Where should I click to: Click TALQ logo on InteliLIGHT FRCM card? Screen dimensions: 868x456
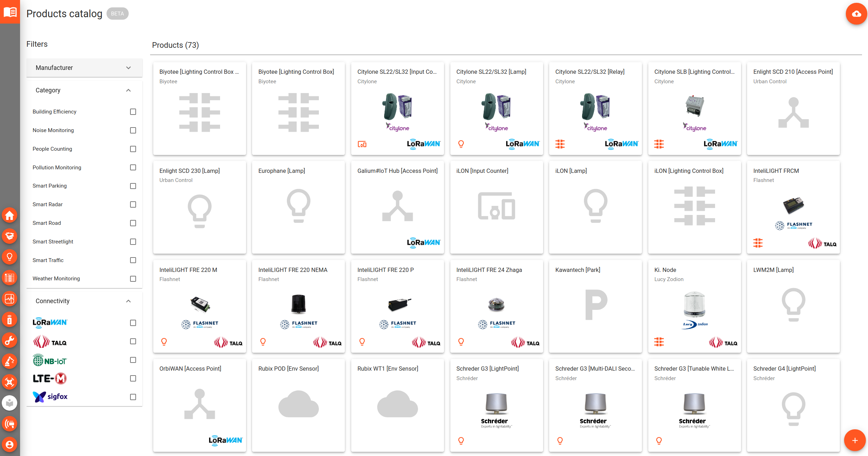pos(822,243)
